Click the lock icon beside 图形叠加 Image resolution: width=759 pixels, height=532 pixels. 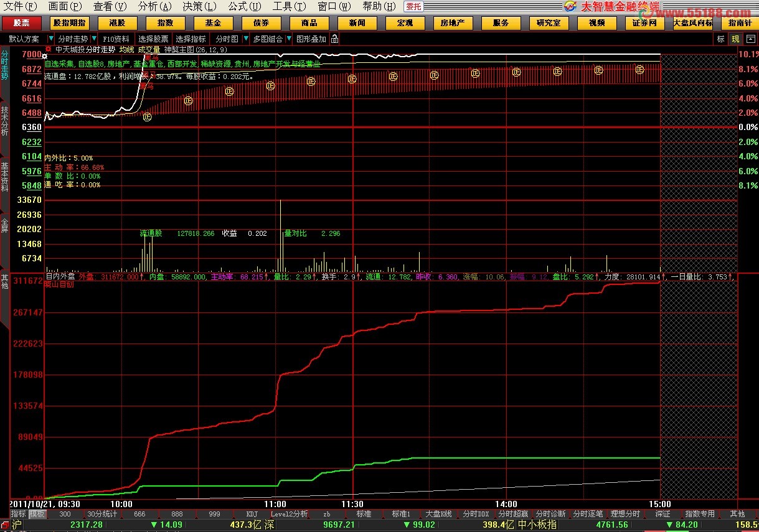pos(334,39)
